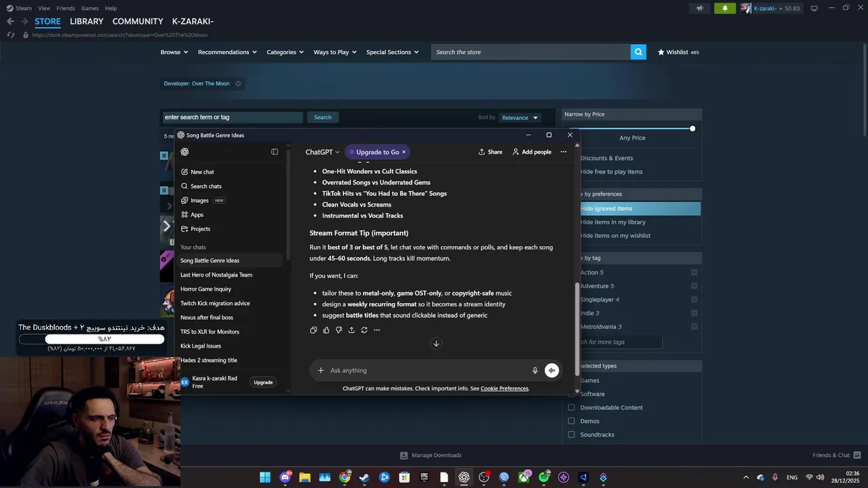Start dictation with the microphone icon
Image resolution: width=868 pixels, height=488 pixels.
click(x=535, y=370)
